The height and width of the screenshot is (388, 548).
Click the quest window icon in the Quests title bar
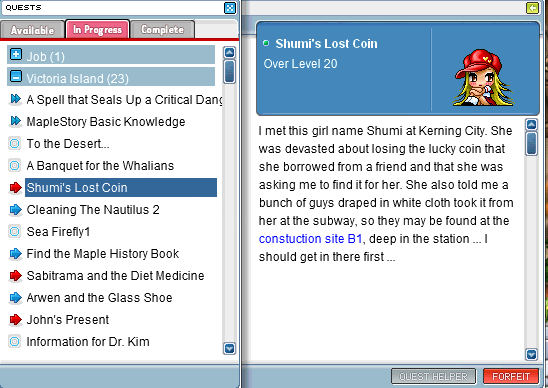[230, 8]
